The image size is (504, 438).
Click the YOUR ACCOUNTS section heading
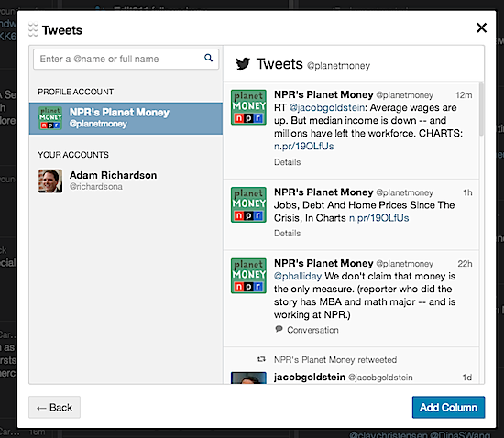point(73,155)
